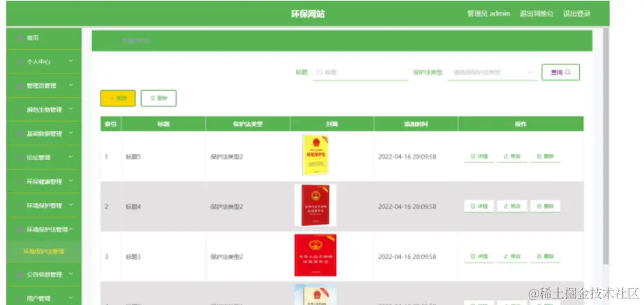
Task: Click timestamp 2022-04-16 20:09:58 in row 标题4
Action: (x=407, y=206)
